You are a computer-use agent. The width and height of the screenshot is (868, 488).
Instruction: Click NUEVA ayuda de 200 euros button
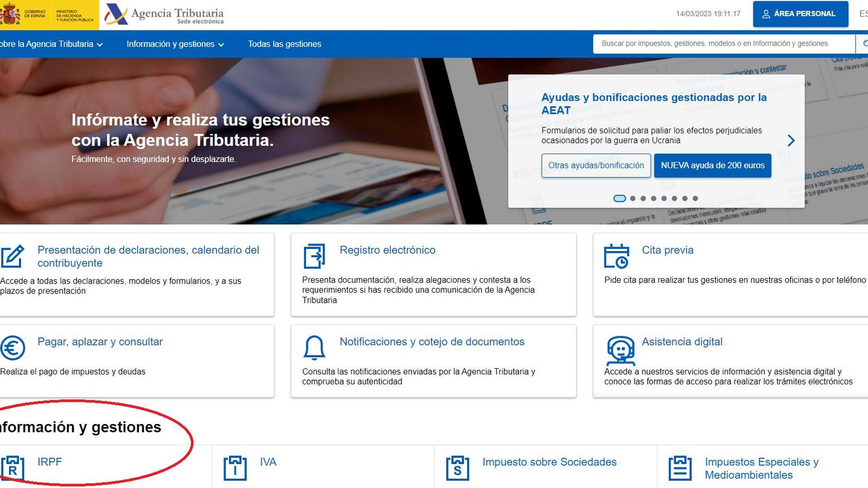pyautogui.click(x=712, y=165)
